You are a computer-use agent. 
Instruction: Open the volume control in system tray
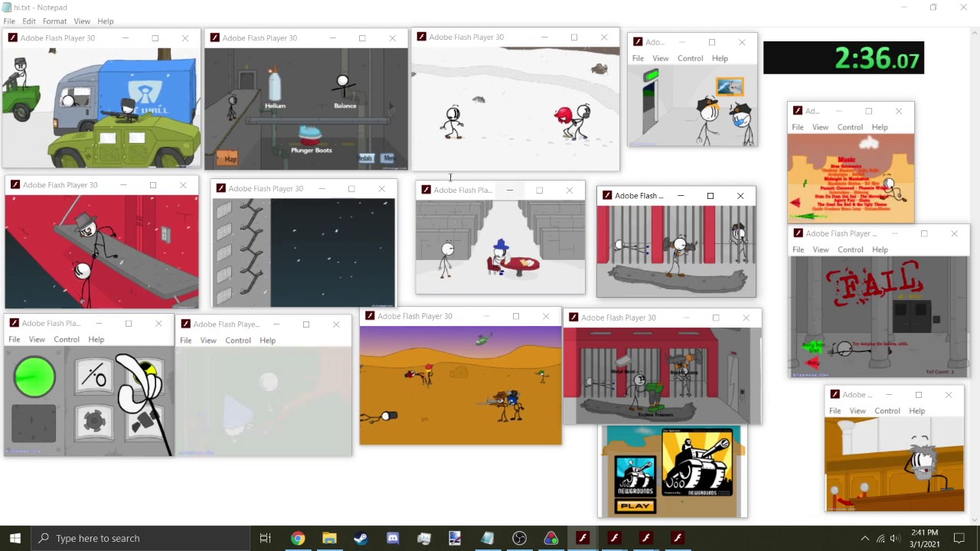895,538
